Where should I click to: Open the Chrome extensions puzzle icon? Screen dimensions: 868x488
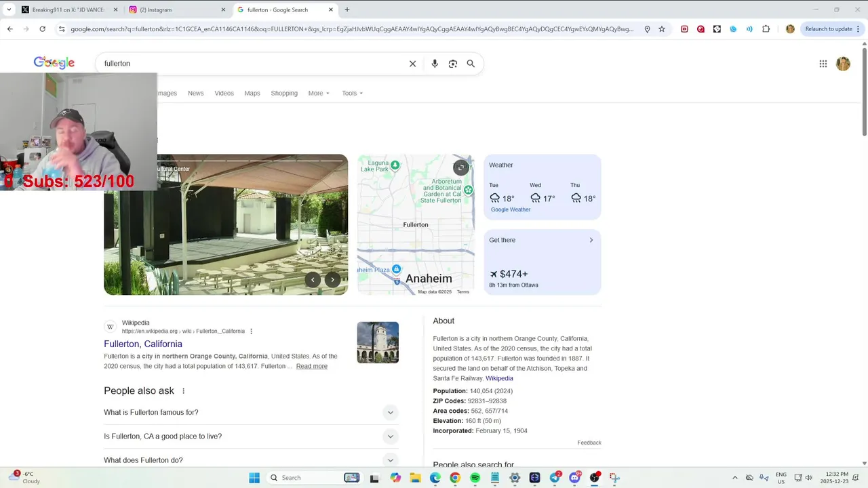(766, 29)
